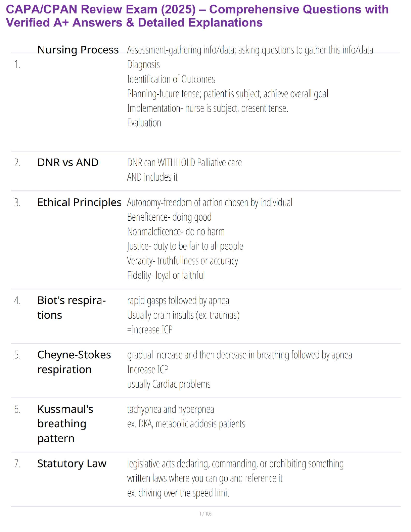This screenshot has width=411, height=532.
Task: Click the "usually Cardiac problems" line
Action: coord(169,384)
